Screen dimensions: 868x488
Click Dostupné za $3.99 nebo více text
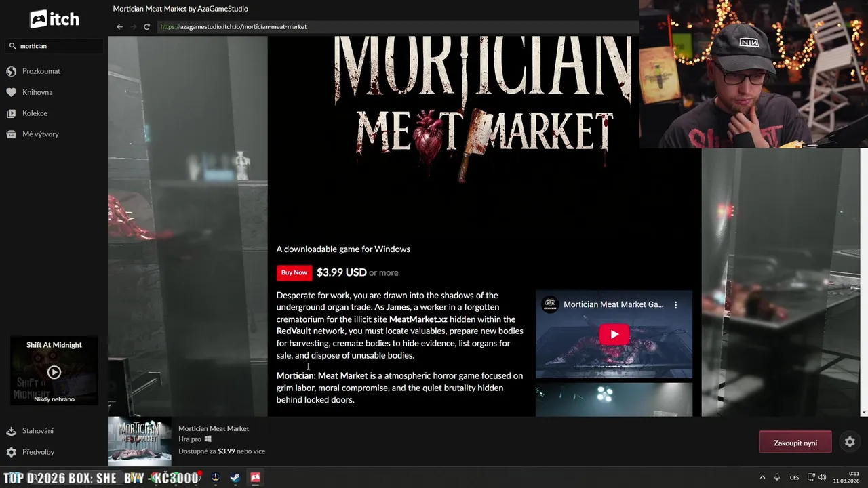pos(222,451)
